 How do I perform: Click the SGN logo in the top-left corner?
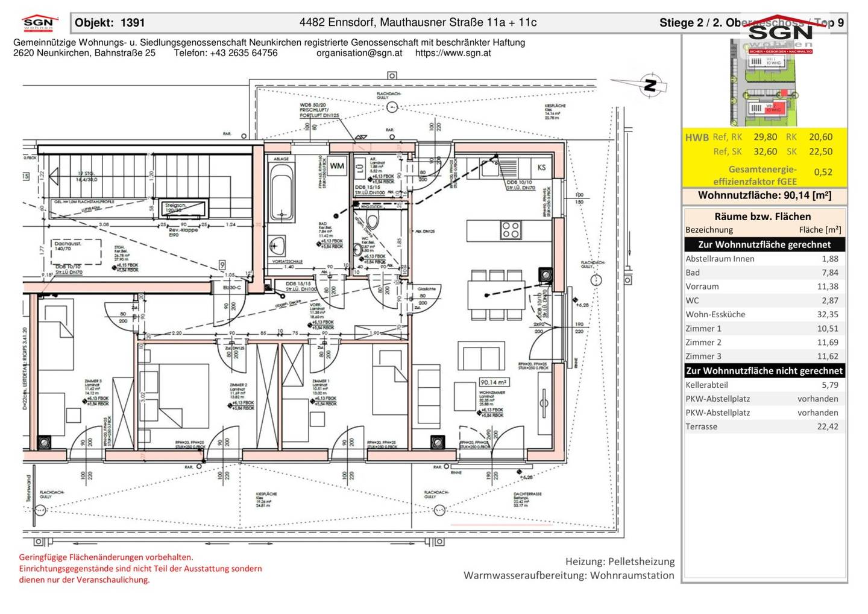coord(40,22)
